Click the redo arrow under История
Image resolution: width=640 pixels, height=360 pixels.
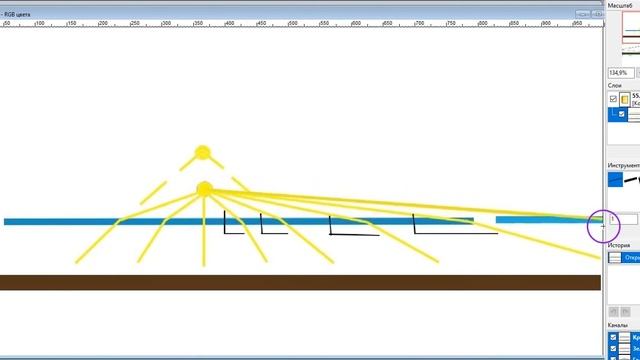tap(625, 312)
